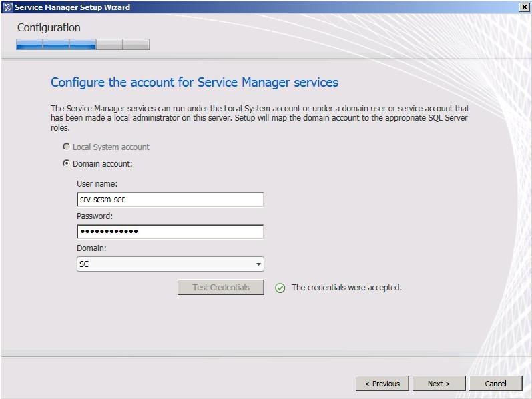532x399 pixels.
Task: Click the "User name:" label
Action: (97, 183)
